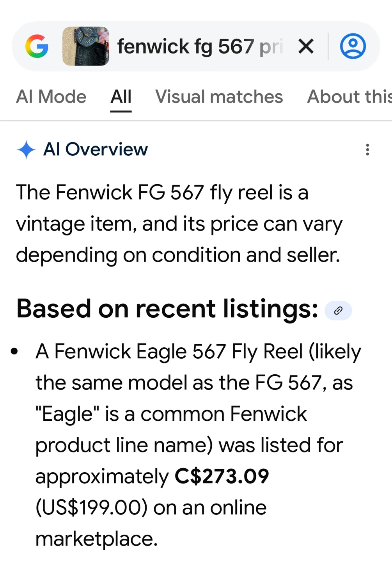This screenshot has width=392, height=562.
Task: Go to the About this tab
Action: click(x=349, y=97)
